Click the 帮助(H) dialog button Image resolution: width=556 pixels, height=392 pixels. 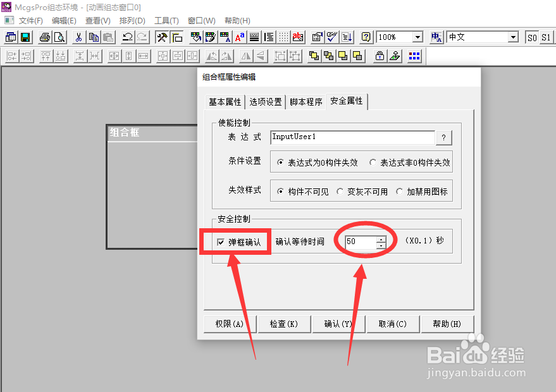coord(447,324)
